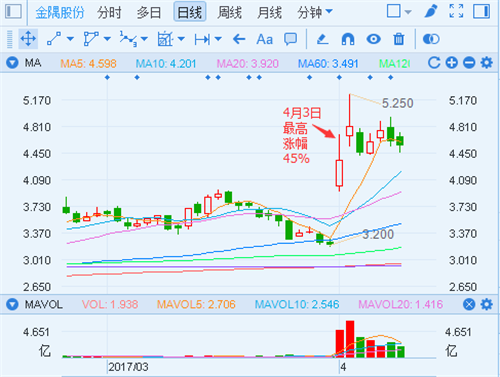500x377 pixels.
Task: Click the first blue diamond event marker
Action: [x=107, y=77]
